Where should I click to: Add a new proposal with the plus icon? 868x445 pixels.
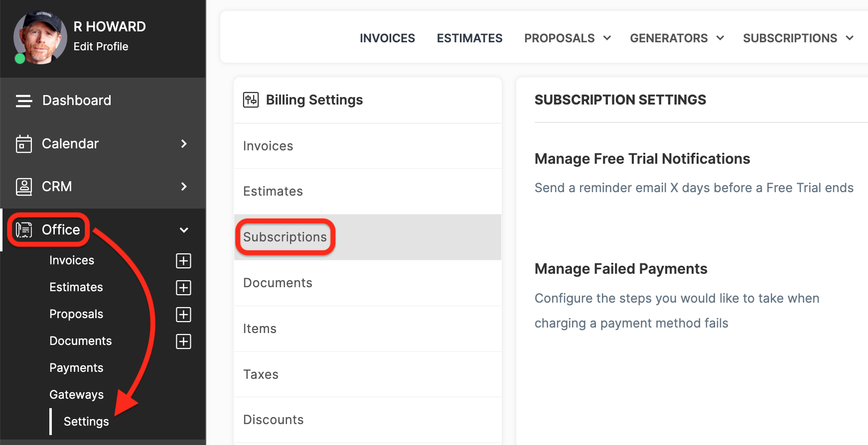[x=184, y=315]
